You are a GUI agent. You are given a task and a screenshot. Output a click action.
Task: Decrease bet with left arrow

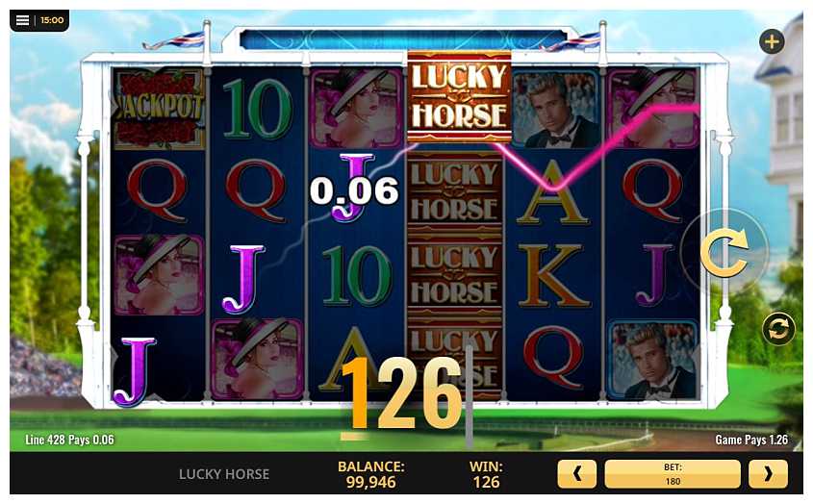[x=576, y=474]
